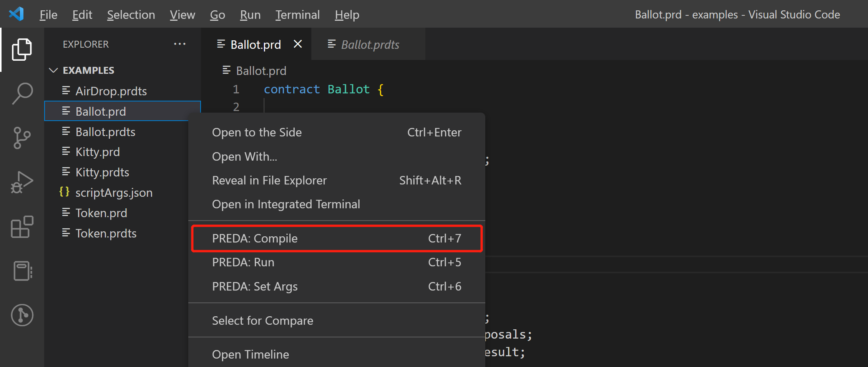The width and height of the screenshot is (868, 367).
Task: Open the Edit menu
Action: pos(82,15)
